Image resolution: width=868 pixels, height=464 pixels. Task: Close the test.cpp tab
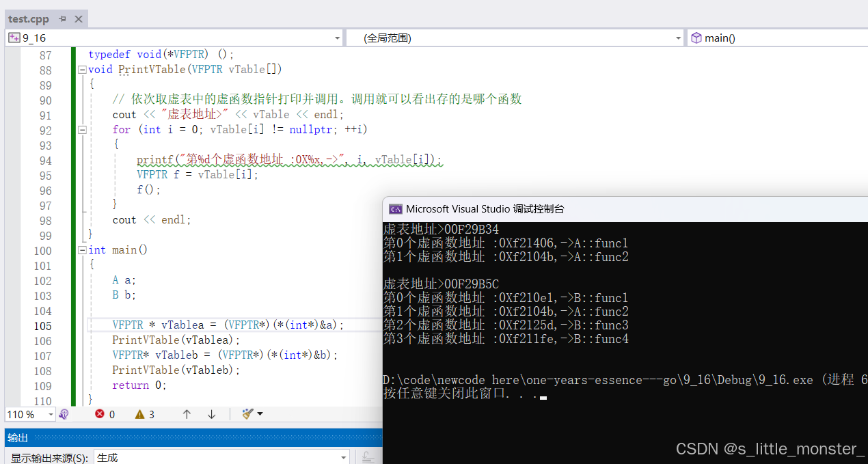tap(78, 19)
